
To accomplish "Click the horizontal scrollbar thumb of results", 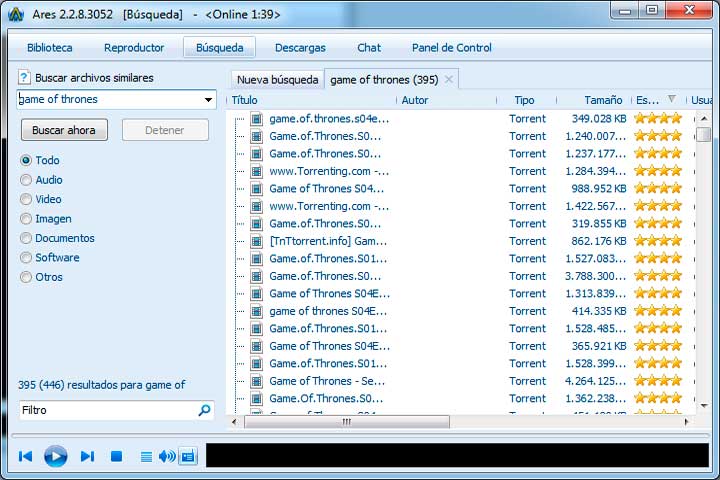I will coord(347,422).
